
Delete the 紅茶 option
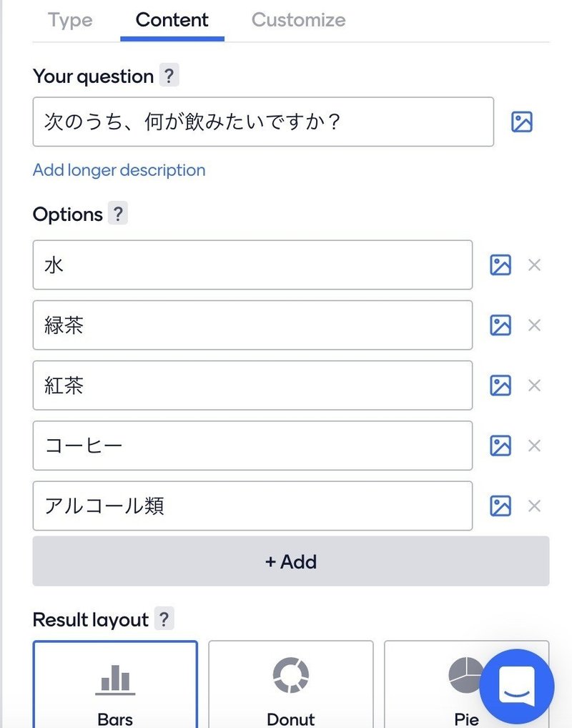coord(534,385)
